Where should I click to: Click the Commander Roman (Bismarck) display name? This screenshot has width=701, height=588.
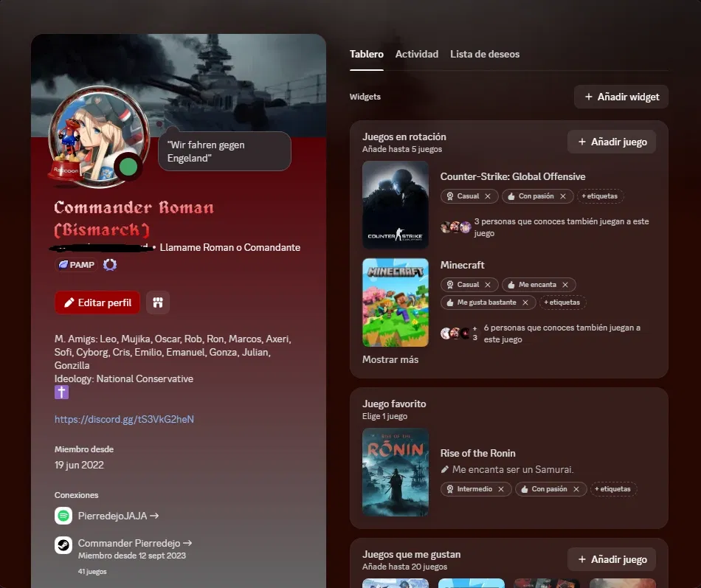(x=134, y=218)
